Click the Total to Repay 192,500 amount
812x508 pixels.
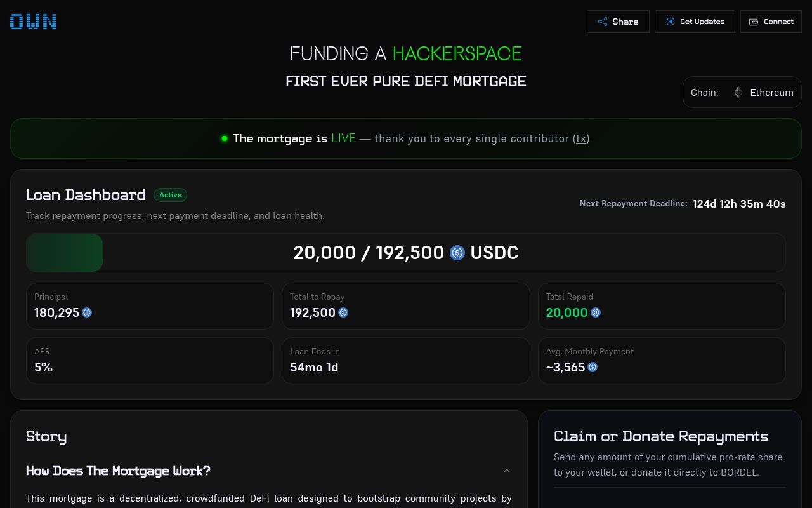(x=313, y=312)
